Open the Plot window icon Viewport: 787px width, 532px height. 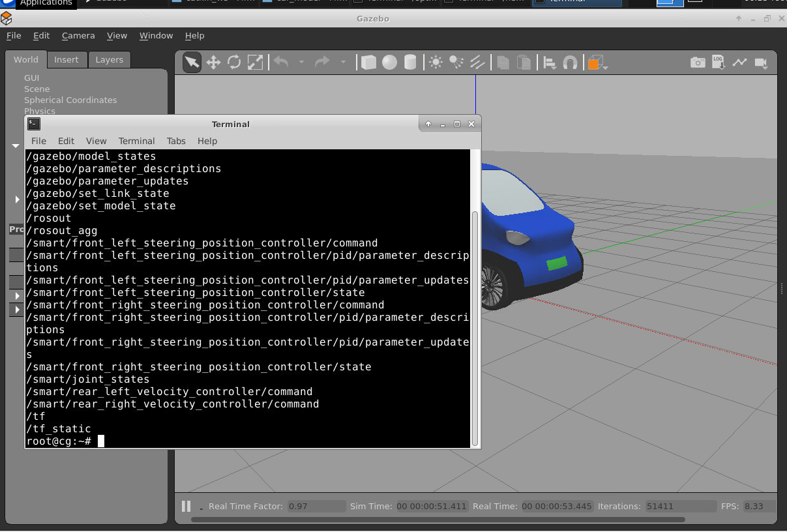(739, 63)
